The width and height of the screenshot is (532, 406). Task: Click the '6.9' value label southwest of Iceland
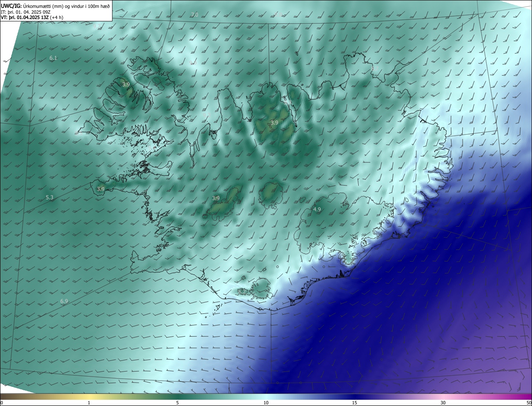pos(64,301)
